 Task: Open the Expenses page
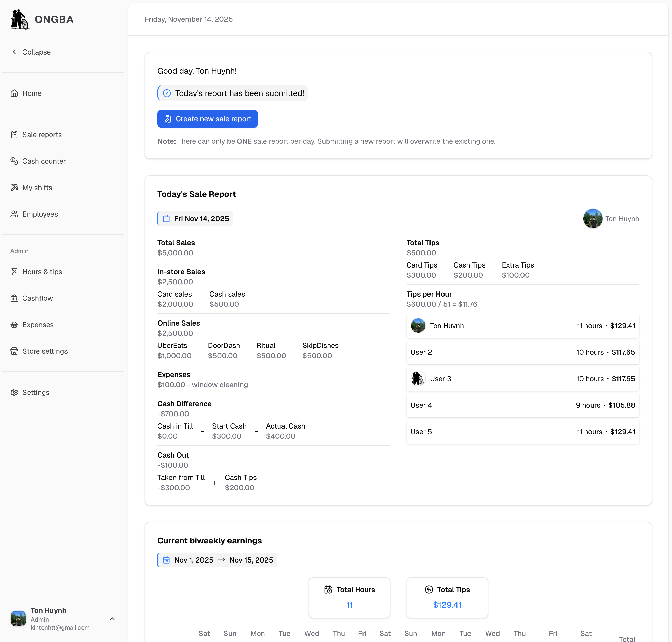click(x=38, y=324)
